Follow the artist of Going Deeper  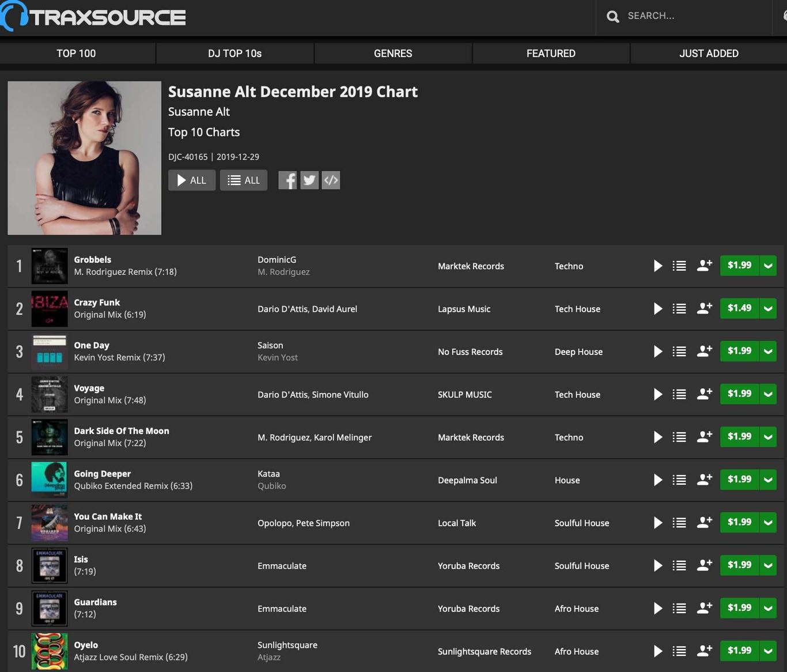[x=705, y=480]
